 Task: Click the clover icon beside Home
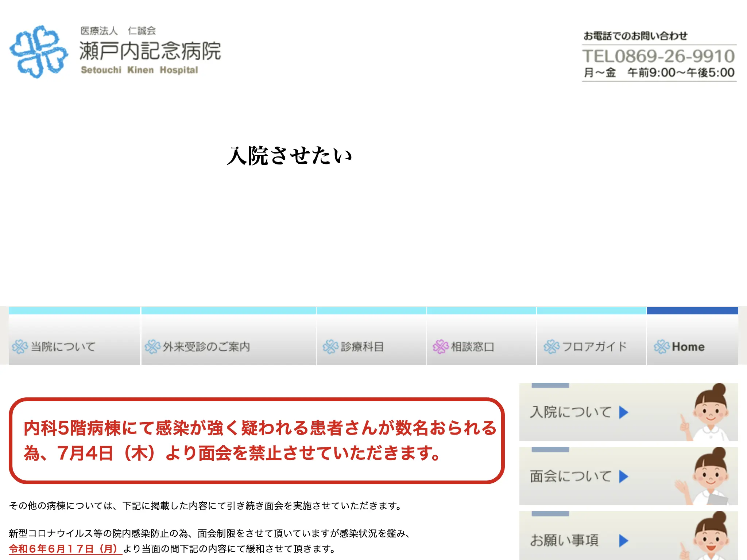[x=662, y=347]
